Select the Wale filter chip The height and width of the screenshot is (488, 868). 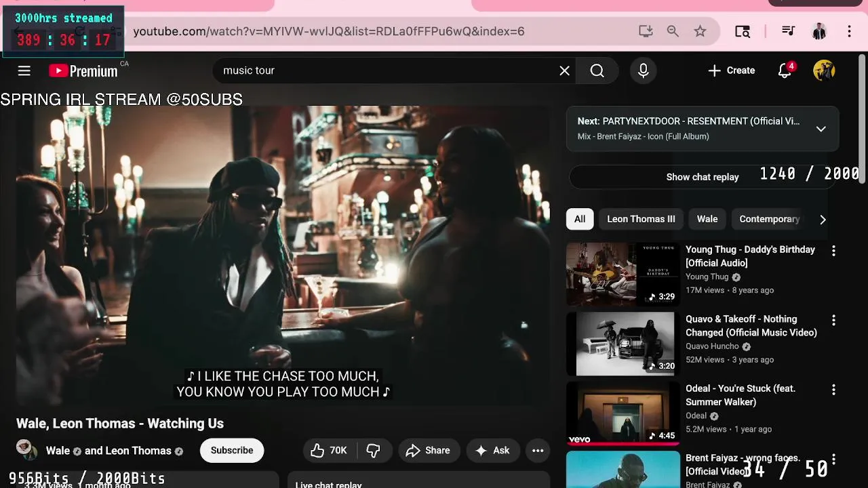[x=707, y=219]
